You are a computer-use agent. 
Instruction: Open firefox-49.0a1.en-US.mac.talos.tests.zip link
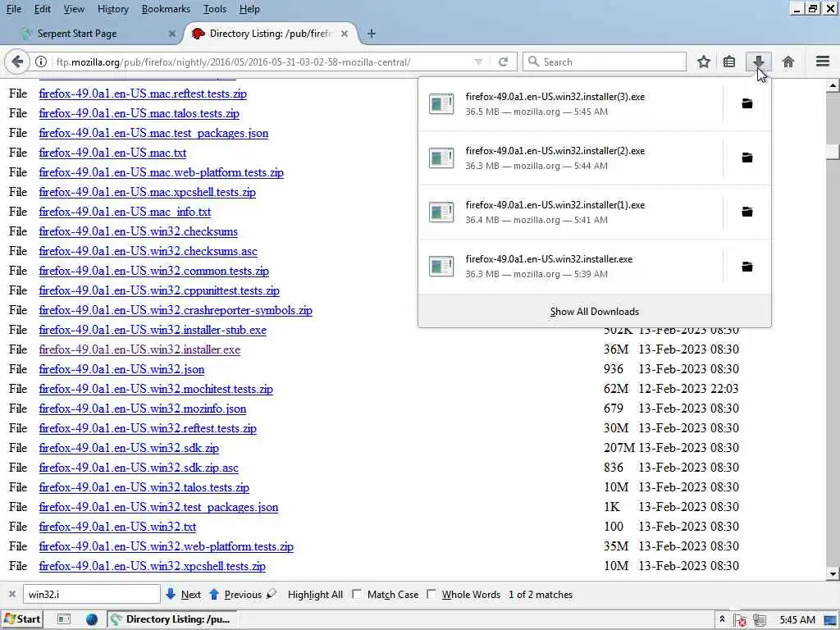coord(139,113)
